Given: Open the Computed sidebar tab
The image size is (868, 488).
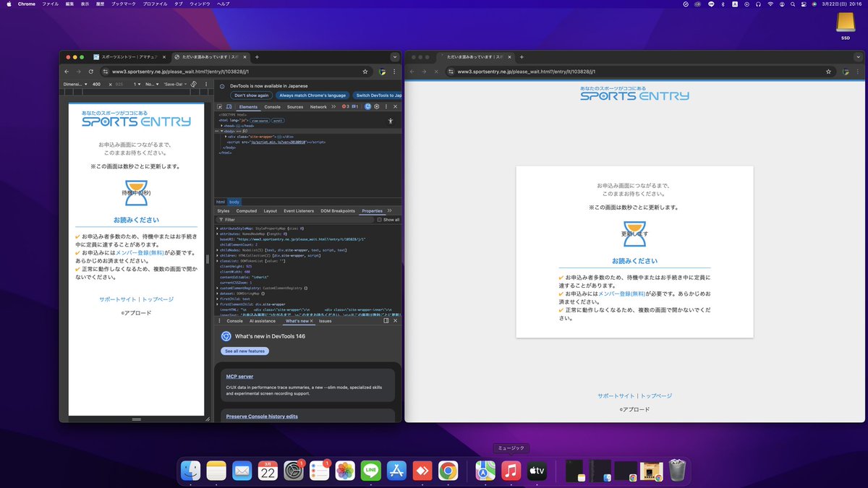Looking at the screenshot, I should (247, 211).
